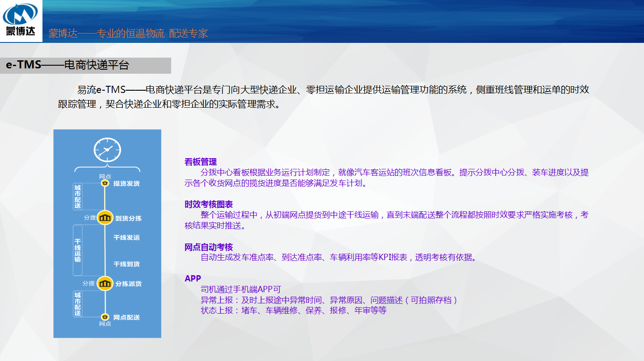Click the line starting 状态上报
The width and height of the screenshot is (644, 361).
[294, 310]
